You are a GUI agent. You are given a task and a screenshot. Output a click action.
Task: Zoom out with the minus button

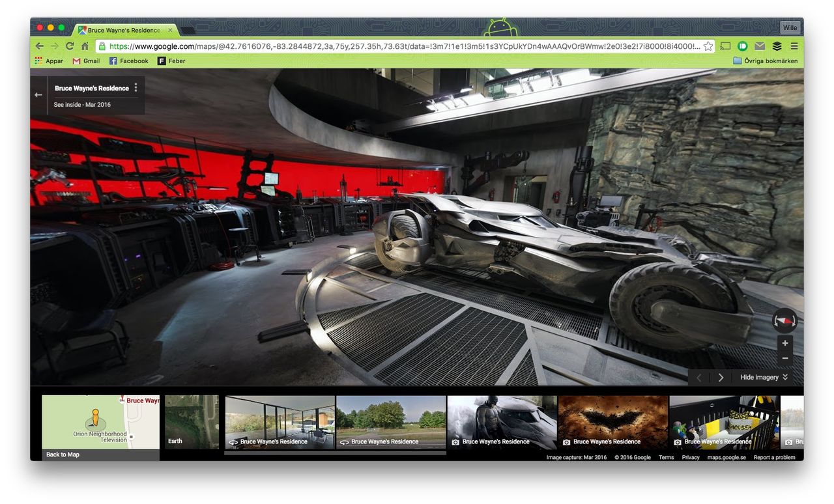[785, 358]
